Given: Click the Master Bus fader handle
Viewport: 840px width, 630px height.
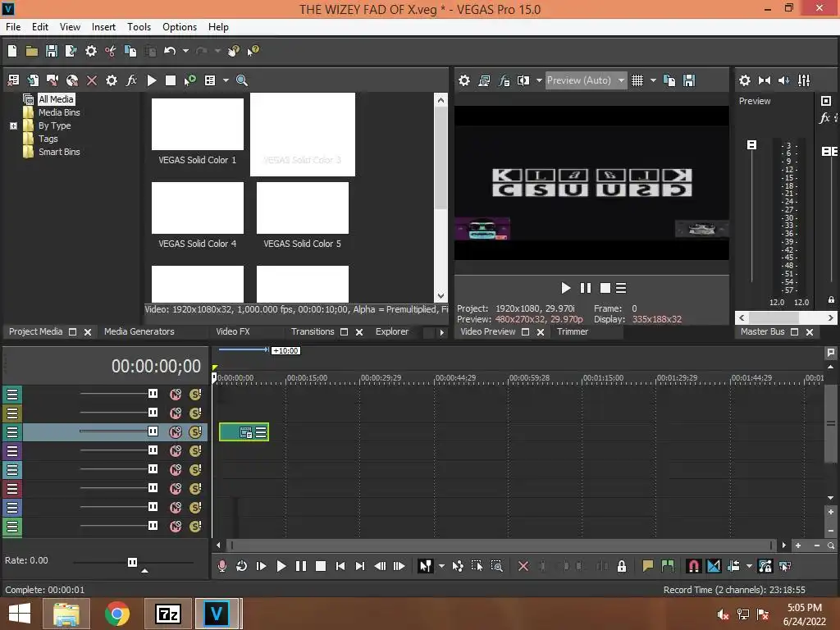Looking at the screenshot, I should 751,145.
